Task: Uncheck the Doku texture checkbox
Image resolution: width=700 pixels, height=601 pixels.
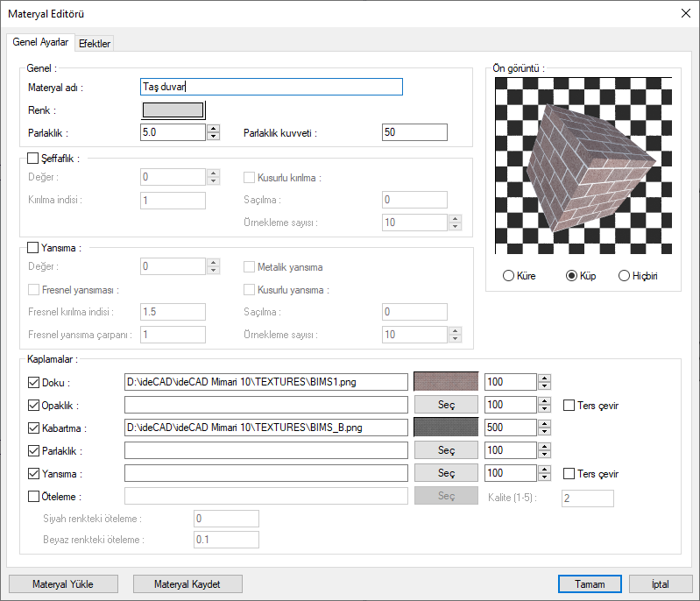Action: 34,382
